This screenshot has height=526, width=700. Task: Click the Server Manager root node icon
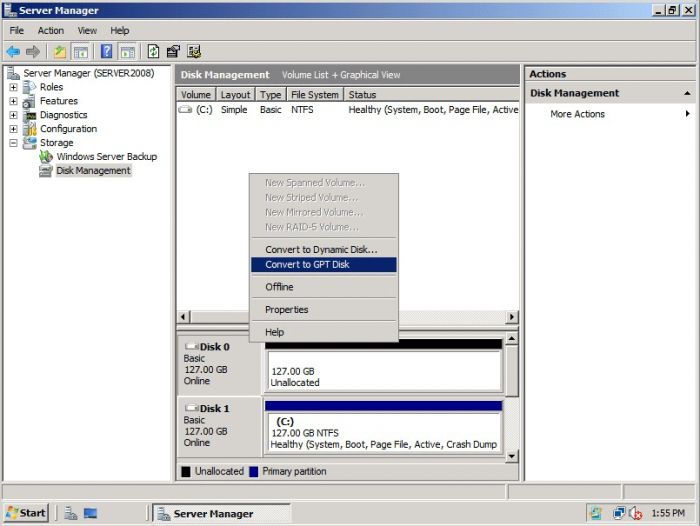coord(13,73)
